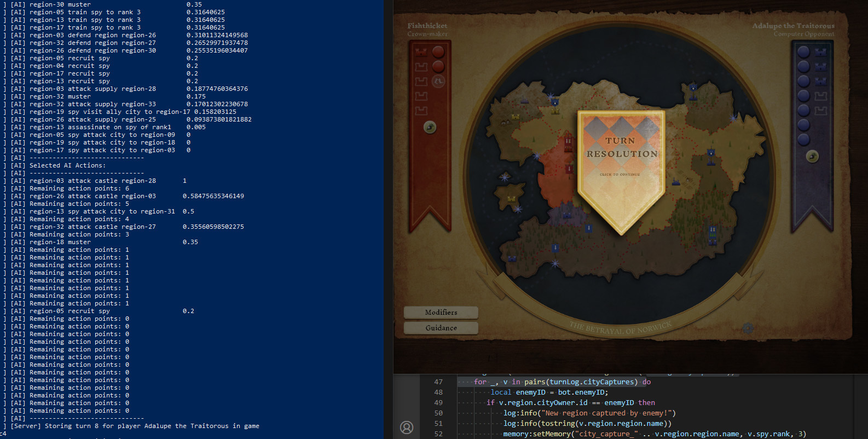Click the top blue action point circle
868x439 pixels.
point(803,52)
